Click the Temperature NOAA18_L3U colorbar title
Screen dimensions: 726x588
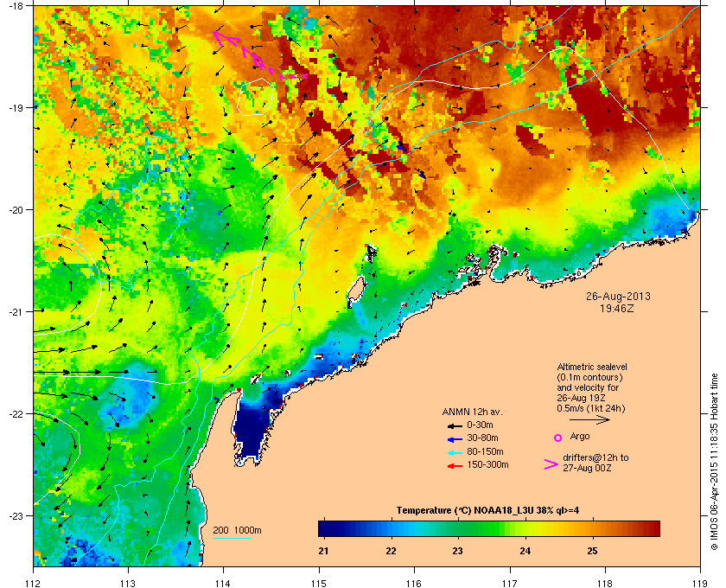click(x=487, y=511)
